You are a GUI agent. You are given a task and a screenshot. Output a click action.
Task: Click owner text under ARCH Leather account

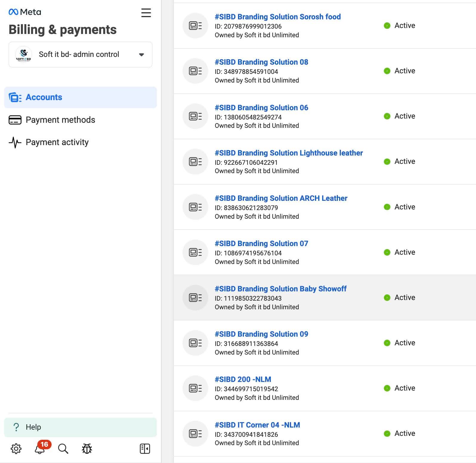click(x=257, y=216)
